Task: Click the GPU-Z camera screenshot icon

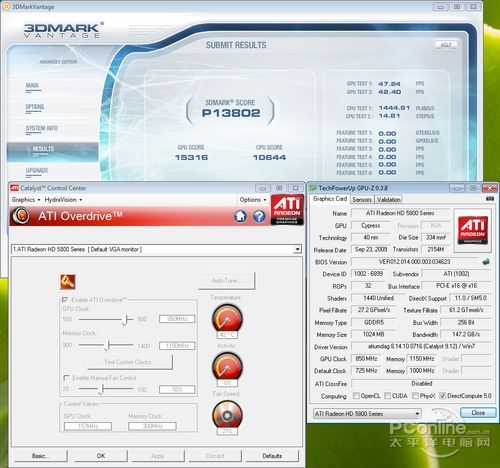Action: [490, 198]
